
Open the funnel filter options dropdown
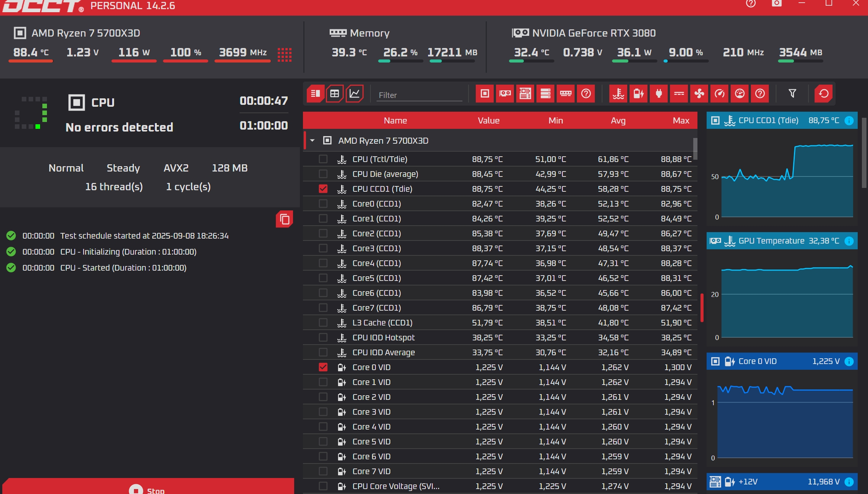click(x=792, y=94)
